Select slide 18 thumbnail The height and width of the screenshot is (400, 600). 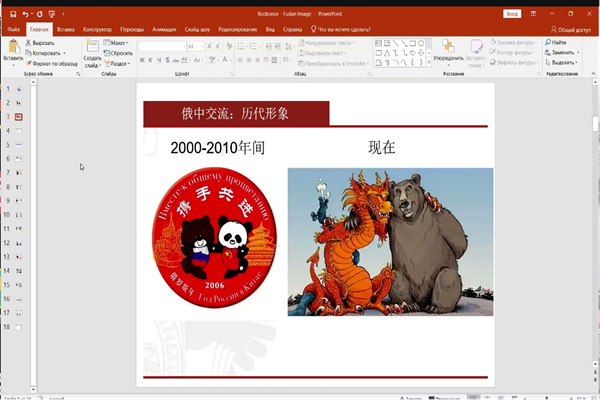pyautogui.click(x=18, y=327)
